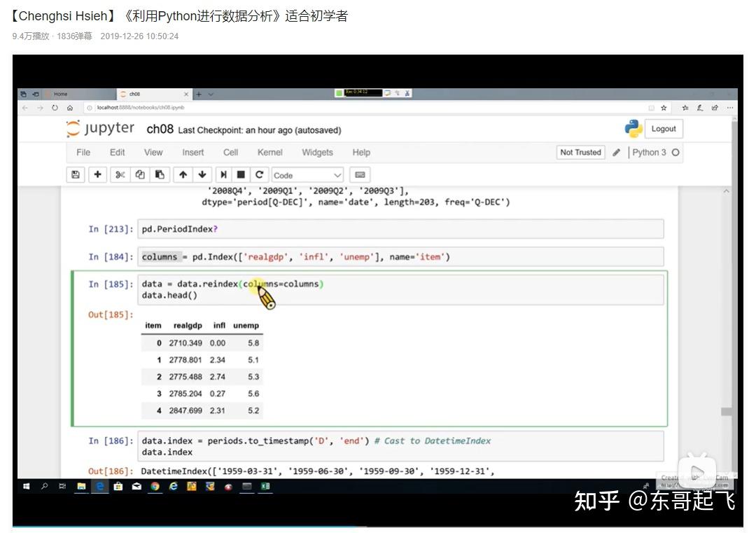Click into the columns = pd.Index cell
Viewport: 756px width, 533px height.
click(x=400, y=257)
